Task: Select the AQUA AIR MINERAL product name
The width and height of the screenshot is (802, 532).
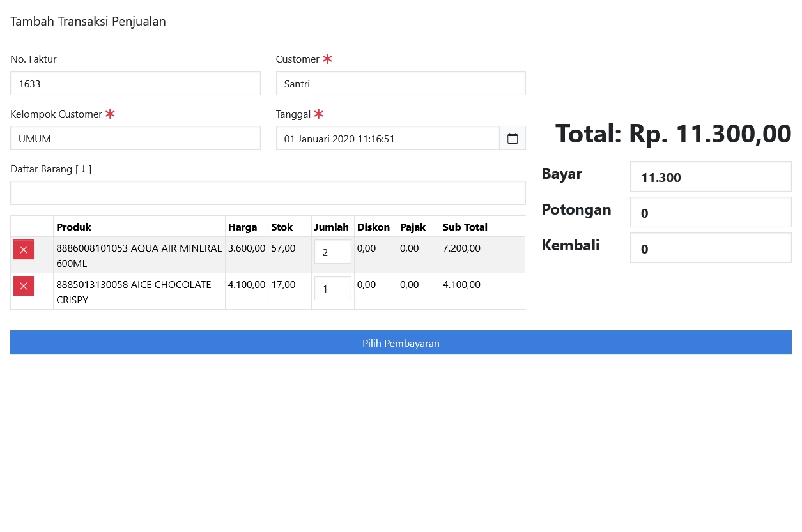Action: tap(139, 255)
